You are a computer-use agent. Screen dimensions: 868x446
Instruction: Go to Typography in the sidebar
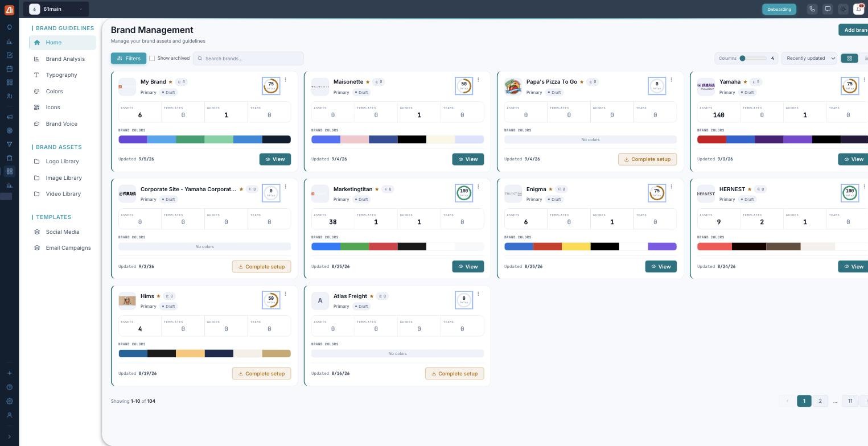click(63, 75)
